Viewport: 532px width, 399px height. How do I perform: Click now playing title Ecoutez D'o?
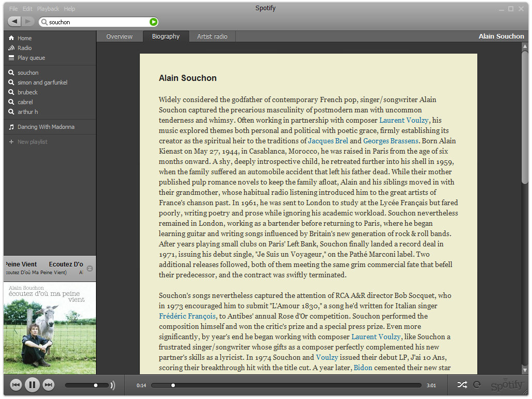point(66,264)
